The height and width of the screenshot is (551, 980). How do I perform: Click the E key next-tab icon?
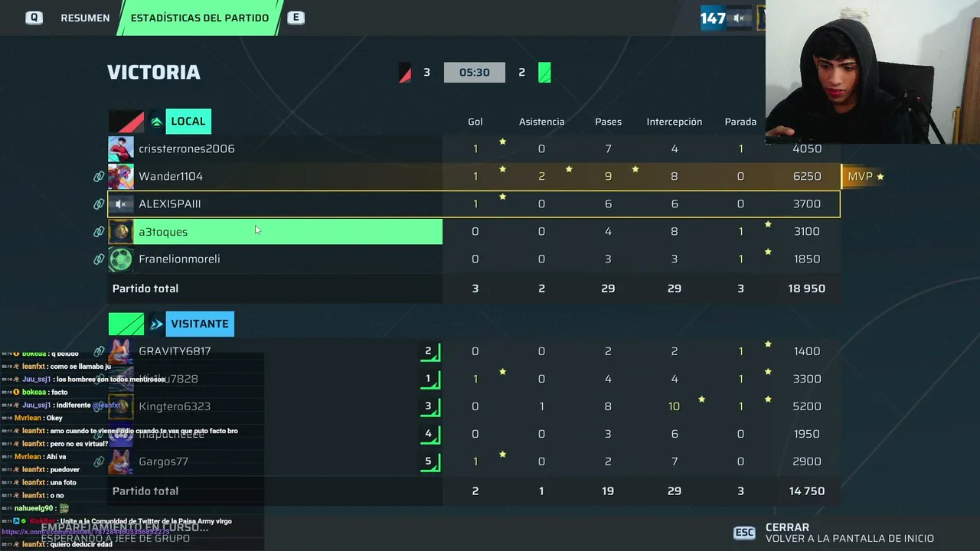tap(296, 18)
